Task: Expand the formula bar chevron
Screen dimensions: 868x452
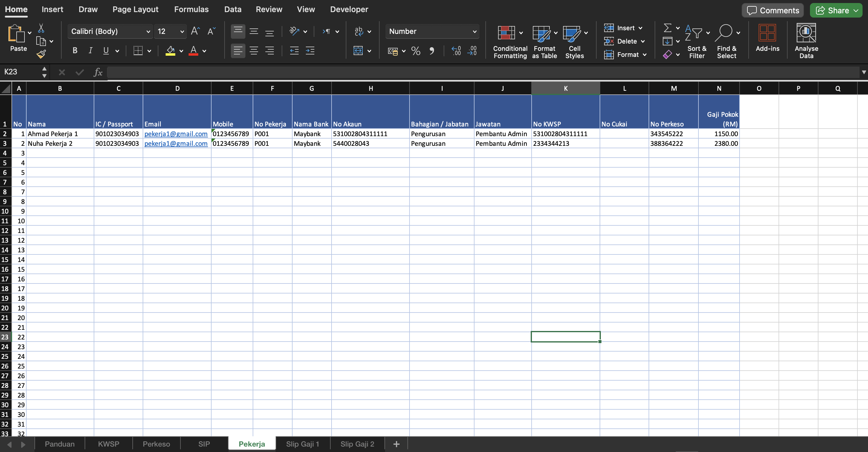Action: click(864, 72)
